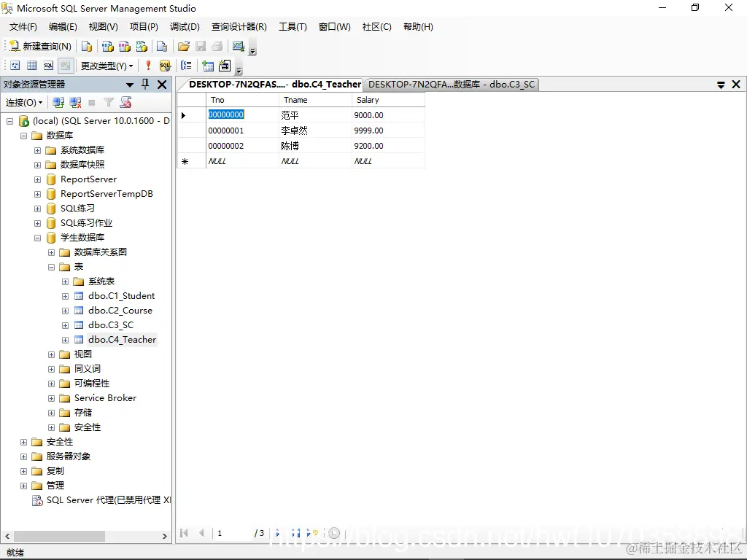Expand the 系统数据库 folder

tap(37, 150)
